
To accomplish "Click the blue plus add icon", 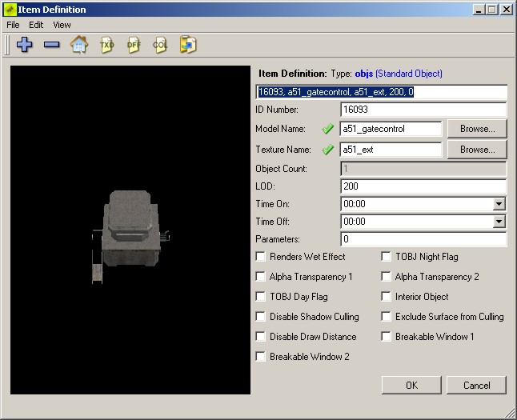I will (x=24, y=45).
